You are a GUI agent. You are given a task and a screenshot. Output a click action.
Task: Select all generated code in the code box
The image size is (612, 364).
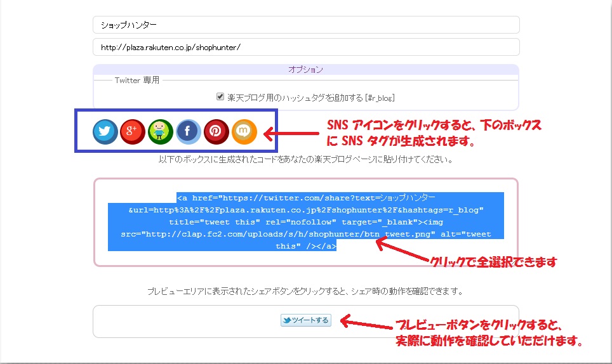(x=306, y=221)
